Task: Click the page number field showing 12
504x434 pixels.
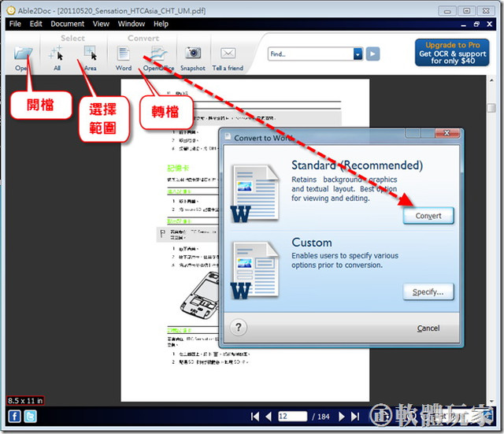Action: tap(292, 417)
